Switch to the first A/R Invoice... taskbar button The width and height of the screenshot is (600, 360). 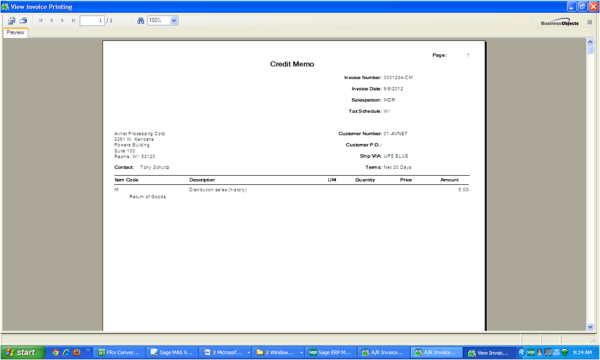coord(384,352)
